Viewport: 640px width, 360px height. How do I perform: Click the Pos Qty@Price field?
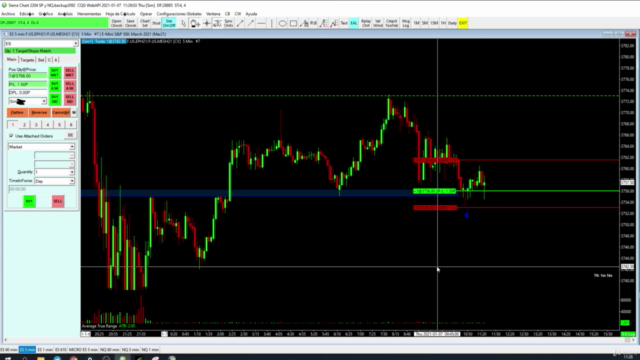point(27,76)
